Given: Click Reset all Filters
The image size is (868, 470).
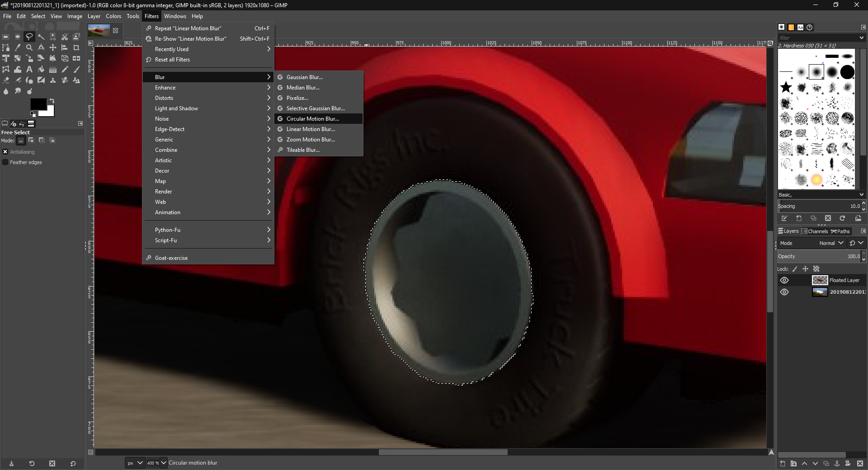Looking at the screenshot, I should tap(172, 60).
